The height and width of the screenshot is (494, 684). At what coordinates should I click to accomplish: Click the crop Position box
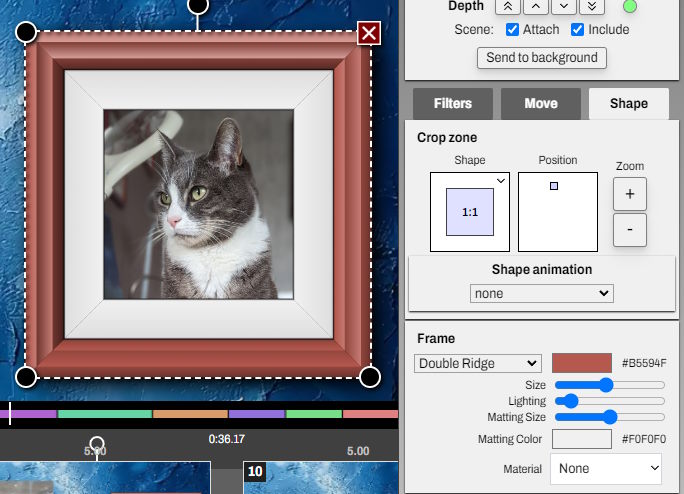pyautogui.click(x=557, y=211)
